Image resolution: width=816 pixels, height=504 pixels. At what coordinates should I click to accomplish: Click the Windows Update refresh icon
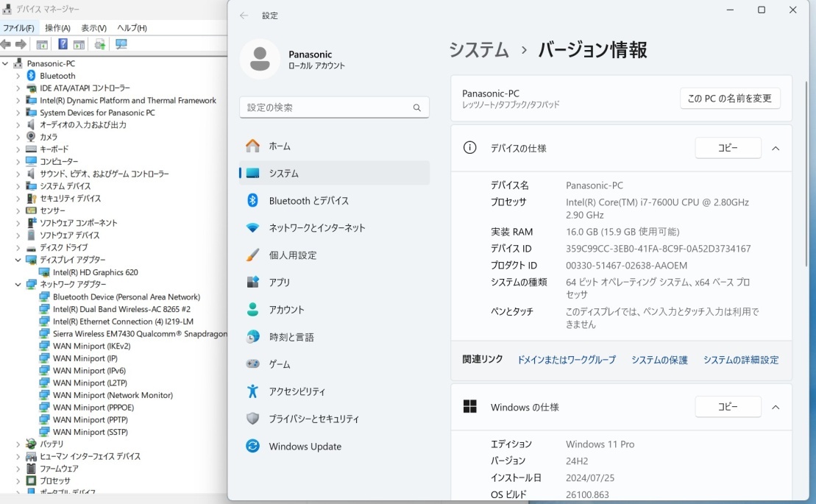253,446
